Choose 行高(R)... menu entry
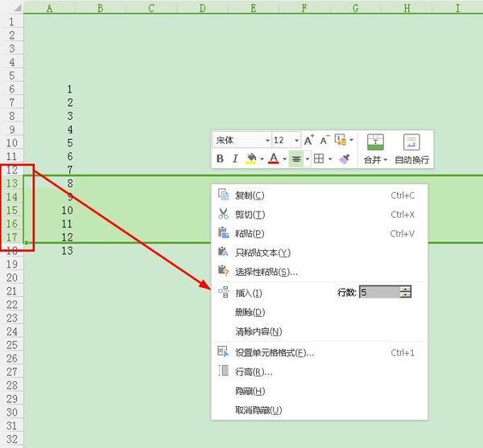483x448 pixels. coord(320,372)
